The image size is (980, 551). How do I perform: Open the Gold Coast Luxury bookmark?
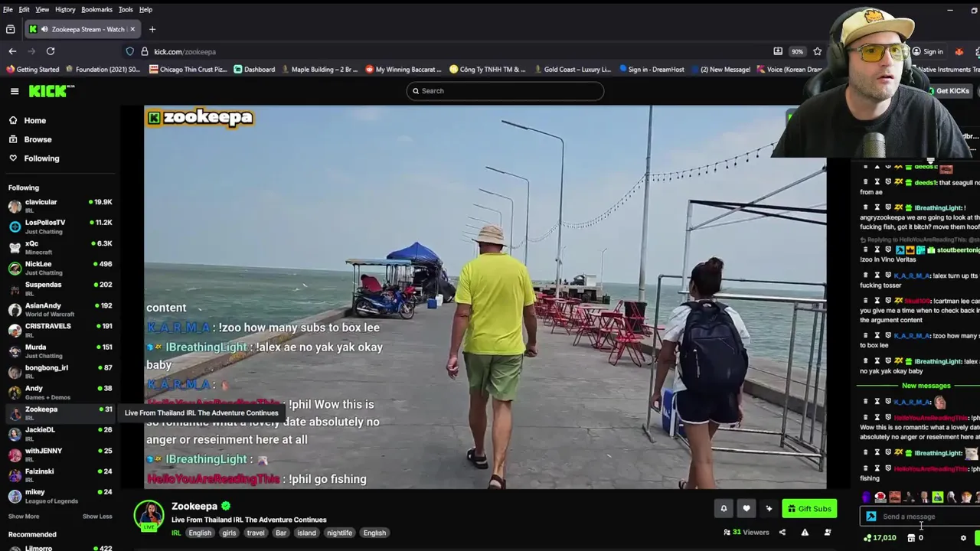click(x=572, y=69)
